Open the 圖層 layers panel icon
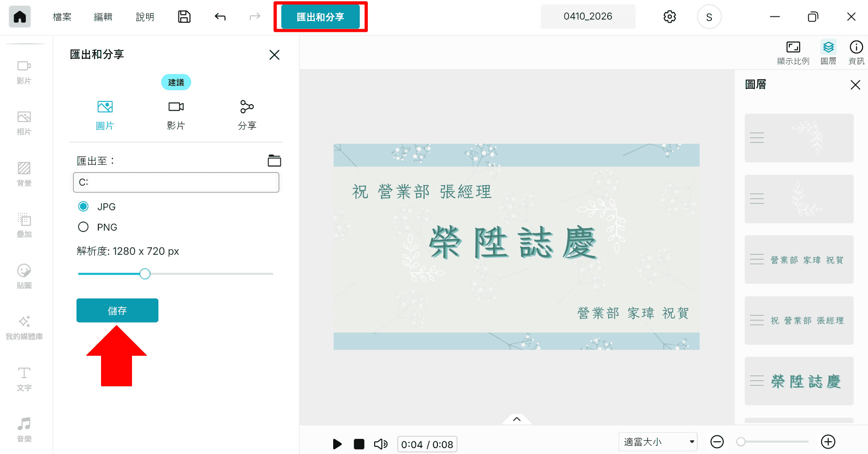Screen dimensions: 868x454 (x=828, y=51)
